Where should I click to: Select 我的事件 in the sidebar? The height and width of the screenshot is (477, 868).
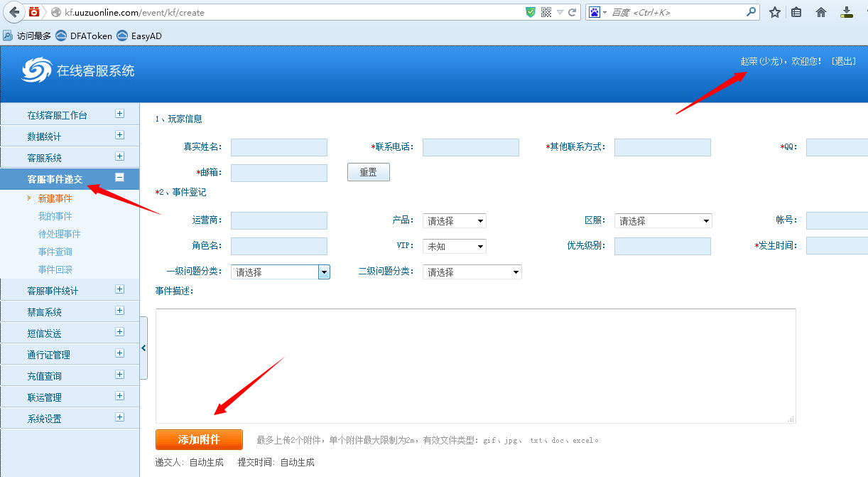tap(55, 216)
